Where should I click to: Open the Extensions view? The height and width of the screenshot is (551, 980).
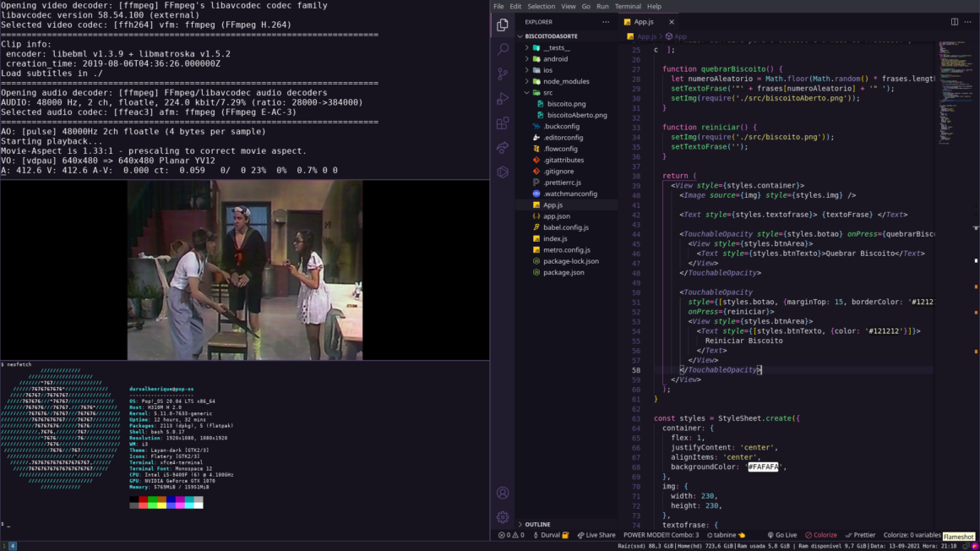[503, 122]
